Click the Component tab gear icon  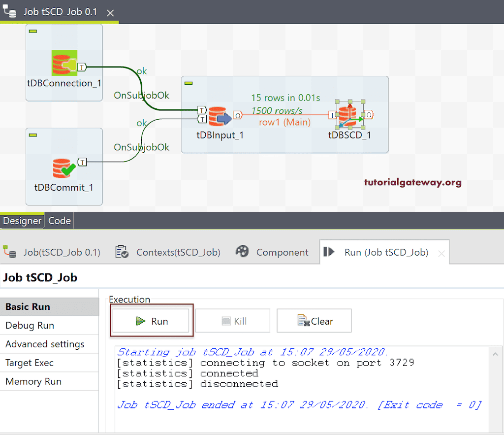[242, 251]
